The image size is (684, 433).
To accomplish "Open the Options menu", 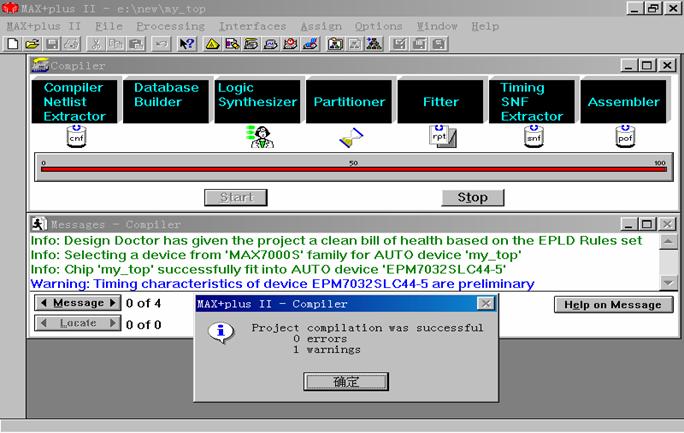I will [x=379, y=26].
